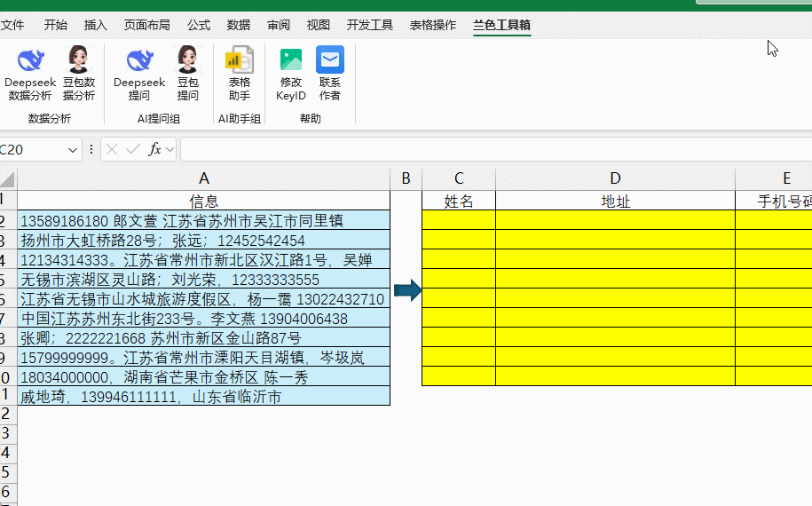Open the 审阅 tab
The width and height of the screenshot is (812, 506).
pyautogui.click(x=279, y=25)
